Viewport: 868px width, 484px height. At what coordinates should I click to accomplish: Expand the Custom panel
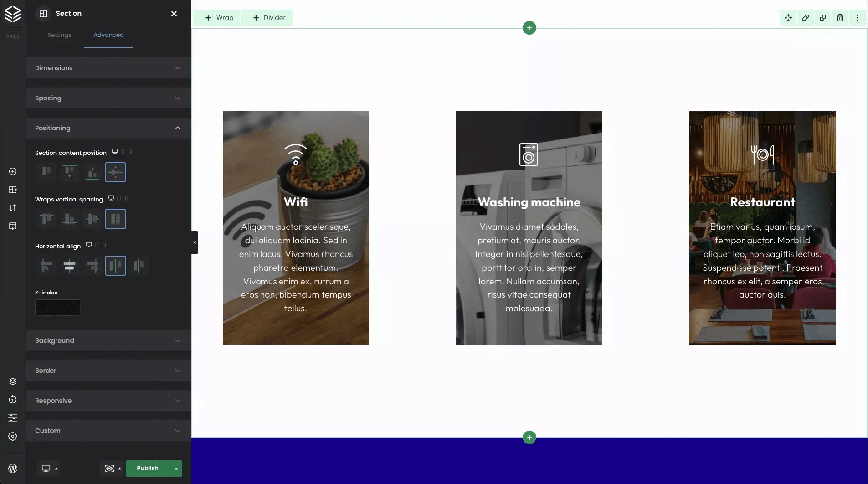pyautogui.click(x=108, y=431)
